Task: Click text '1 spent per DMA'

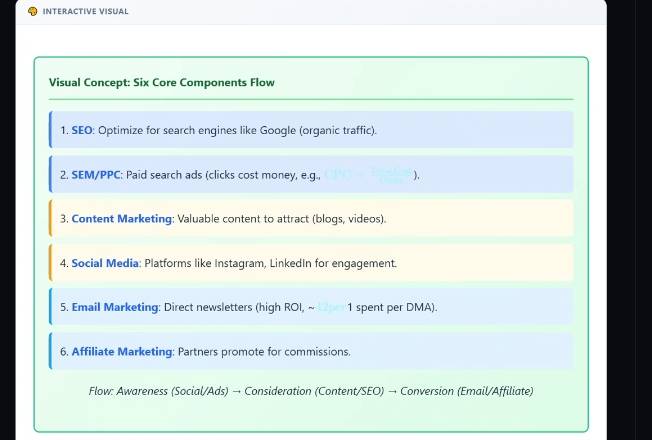Action: click(389, 307)
